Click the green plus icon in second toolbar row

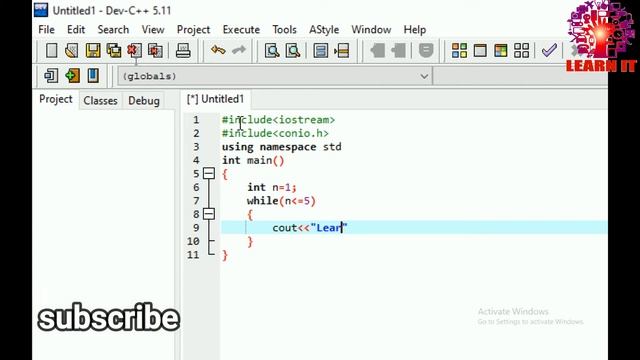(72, 76)
